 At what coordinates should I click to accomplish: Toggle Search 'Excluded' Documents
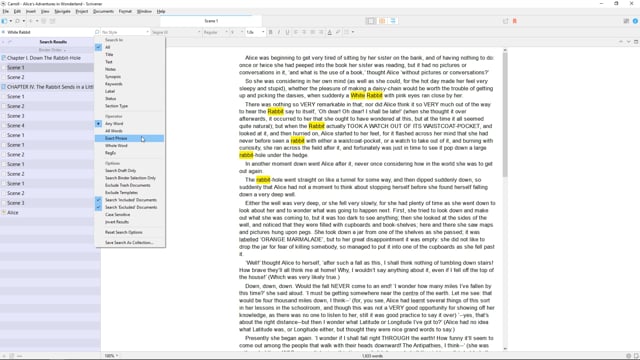[130, 207]
